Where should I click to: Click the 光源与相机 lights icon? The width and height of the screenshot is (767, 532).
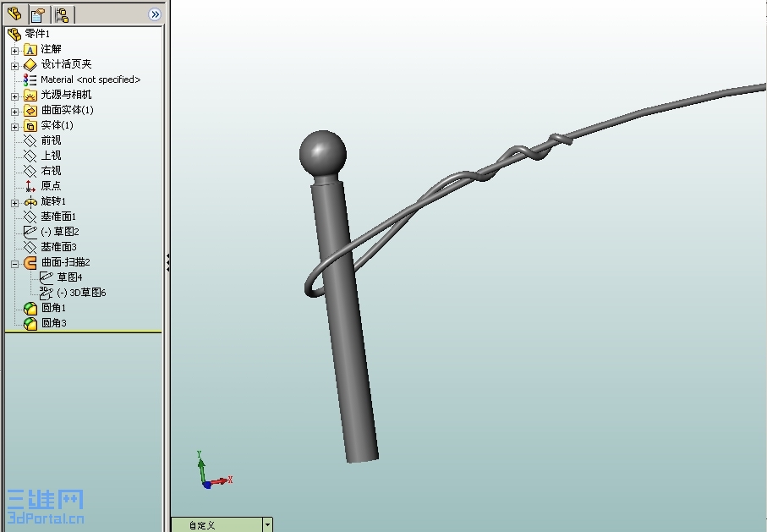click(x=30, y=95)
